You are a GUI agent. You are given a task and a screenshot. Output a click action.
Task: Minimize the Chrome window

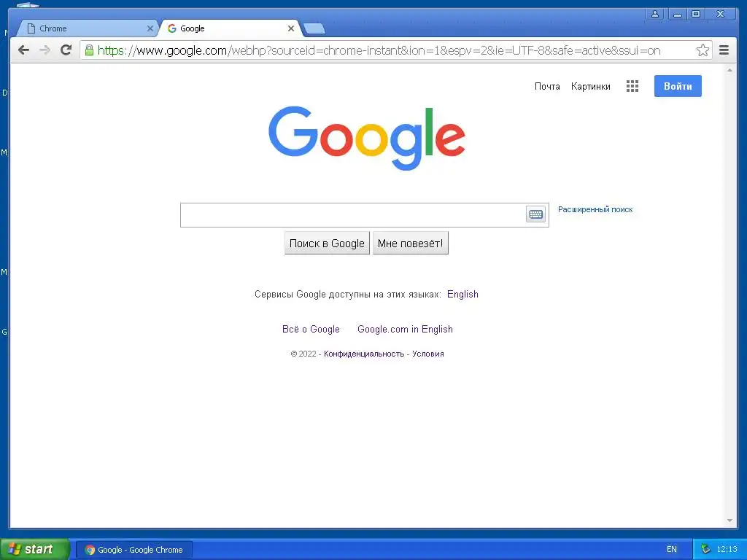pyautogui.click(x=678, y=14)
